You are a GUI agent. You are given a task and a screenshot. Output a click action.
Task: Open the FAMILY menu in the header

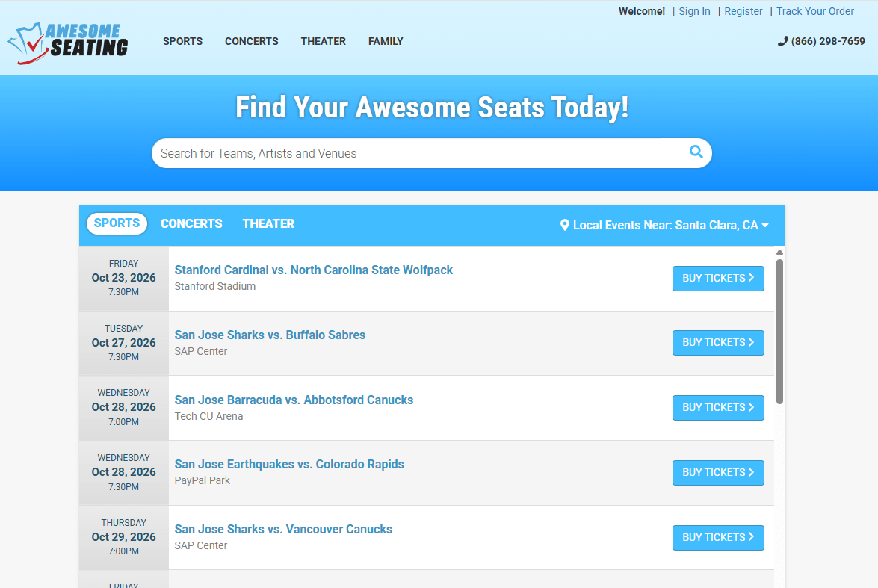pyautogui.click(x=386, y=41)
